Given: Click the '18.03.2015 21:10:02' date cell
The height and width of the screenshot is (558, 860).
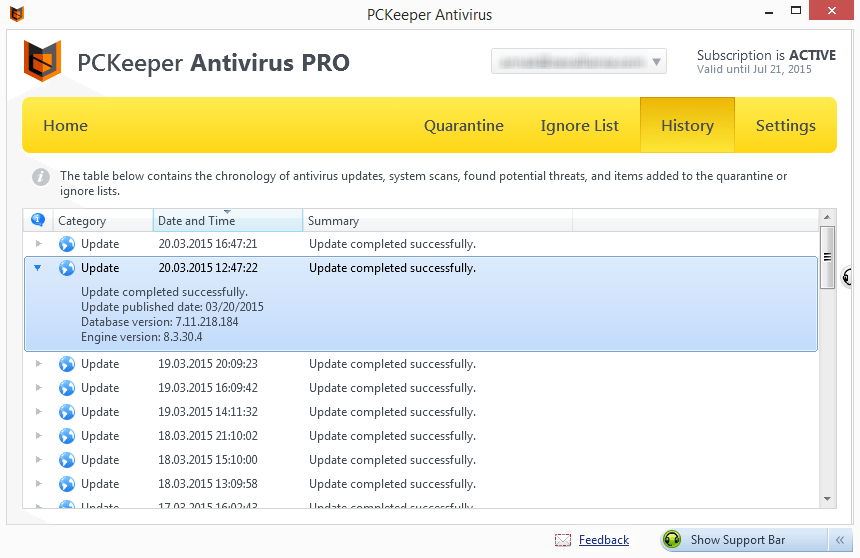Looking at the screenshot, I should (x=208, y=436).
